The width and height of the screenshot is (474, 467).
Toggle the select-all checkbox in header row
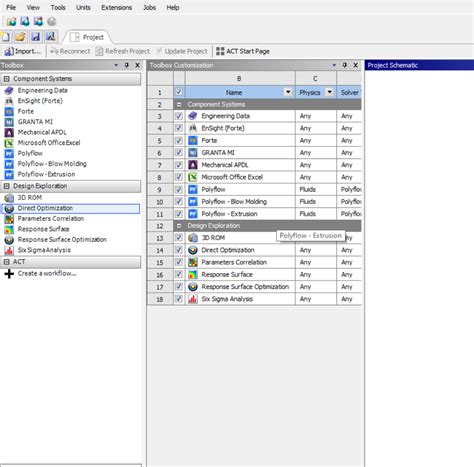point(179,92)
